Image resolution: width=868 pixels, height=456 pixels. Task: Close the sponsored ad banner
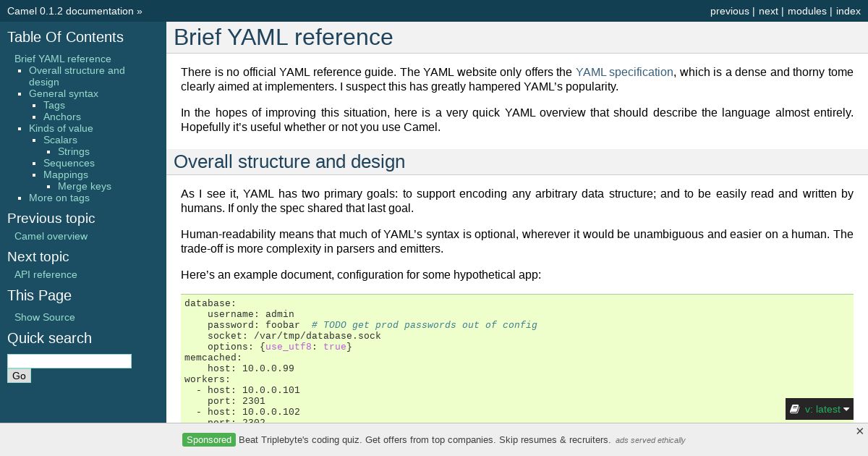[859, 431]
